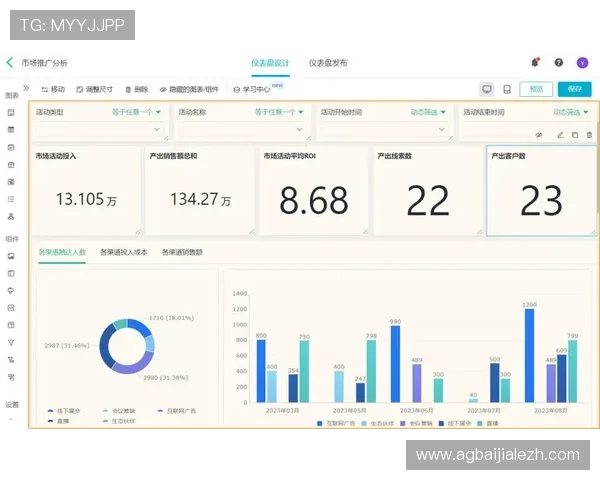Screen dimensions: 600x480
Task: Toggle 会议营销 in donut chart legend
Action: [119, 411]
